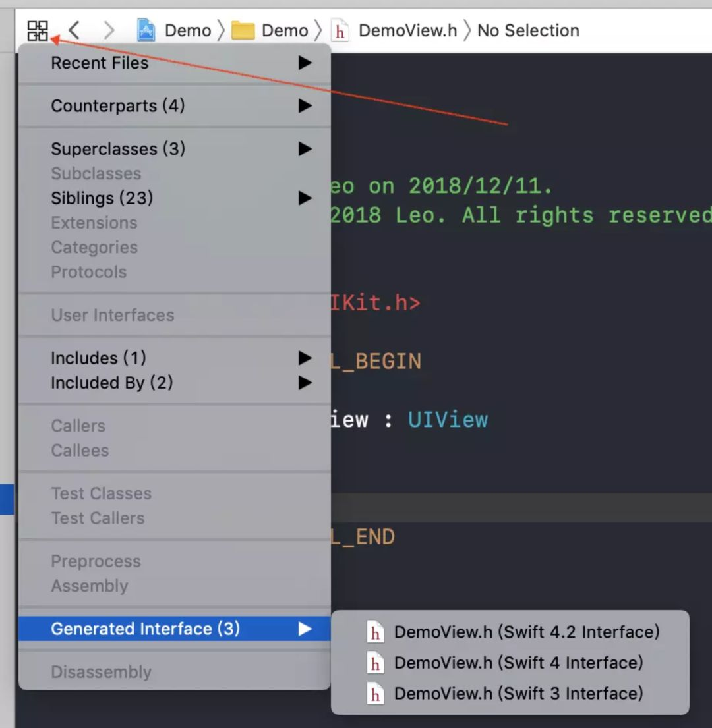Click Swift 4 Interface file icon

[375, 663]
